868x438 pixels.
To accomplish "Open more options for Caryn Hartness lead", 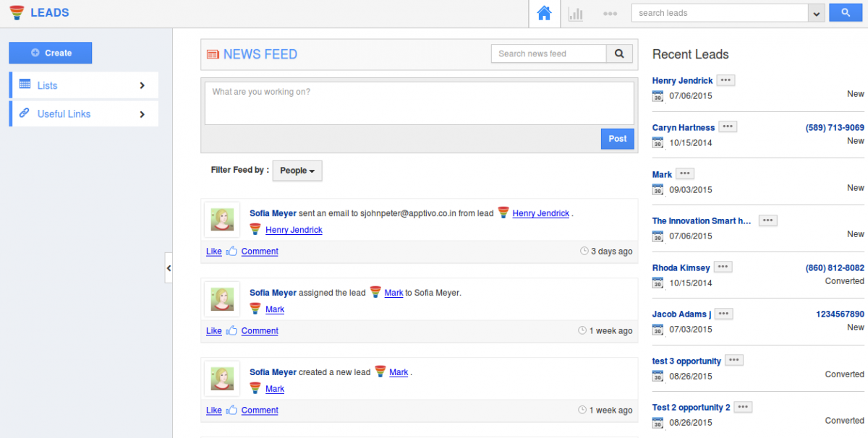I will [x=728, y=127].
